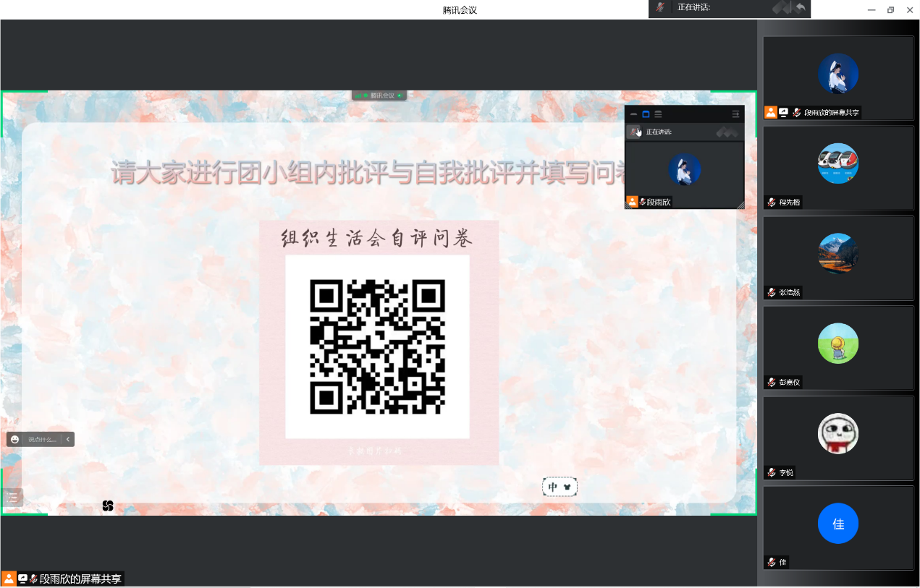Click 段雨欣's avatar in the floating panel
Viewport: 920px width, 588px height.
pos(684,169)
